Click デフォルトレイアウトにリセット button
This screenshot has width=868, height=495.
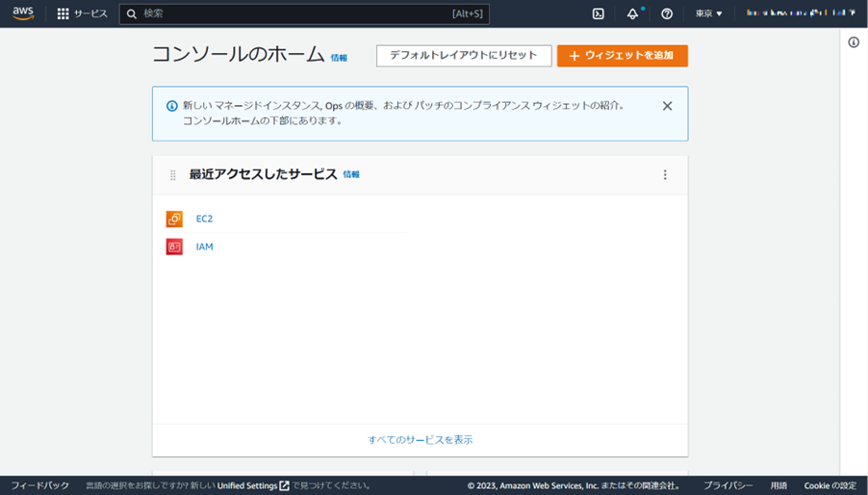click(x=464, y=56)
